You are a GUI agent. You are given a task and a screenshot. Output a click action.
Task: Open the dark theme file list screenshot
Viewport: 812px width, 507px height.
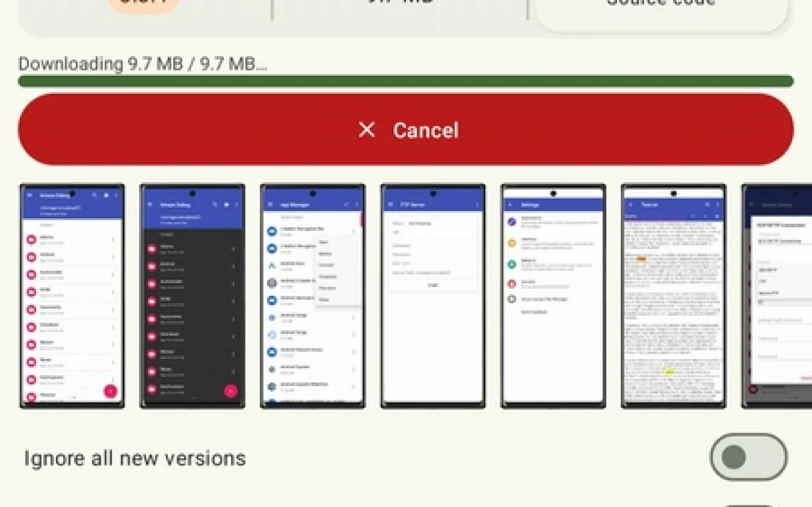pyautogui.click(x=193, y=296)
